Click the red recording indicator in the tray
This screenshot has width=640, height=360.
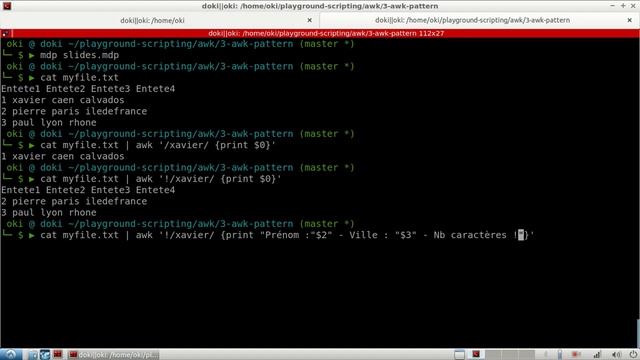pos(576,354)
